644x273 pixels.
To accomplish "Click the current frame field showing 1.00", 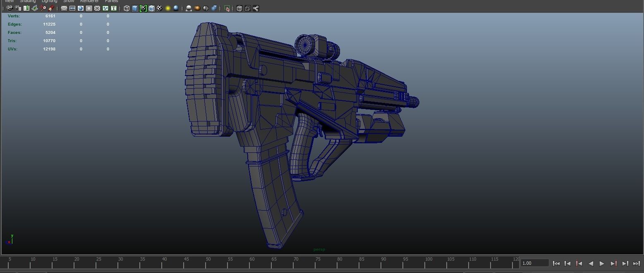I will 534,263.
